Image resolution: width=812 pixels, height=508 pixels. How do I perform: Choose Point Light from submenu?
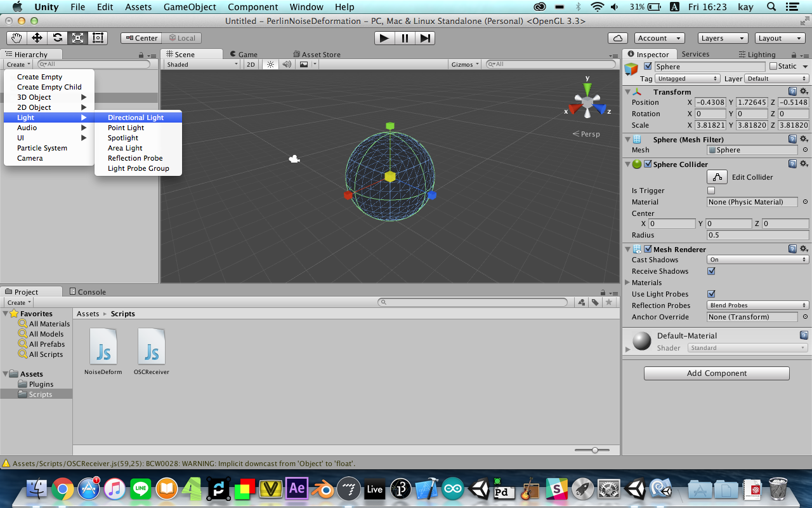[126, 128]
